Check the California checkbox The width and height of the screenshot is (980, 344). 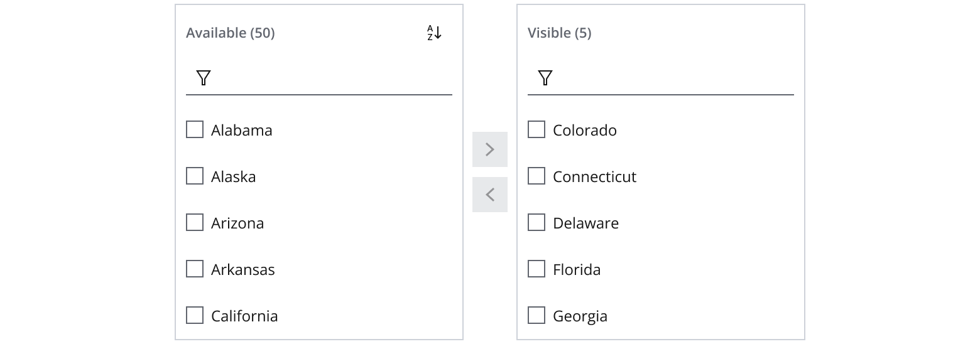(195, 315)
